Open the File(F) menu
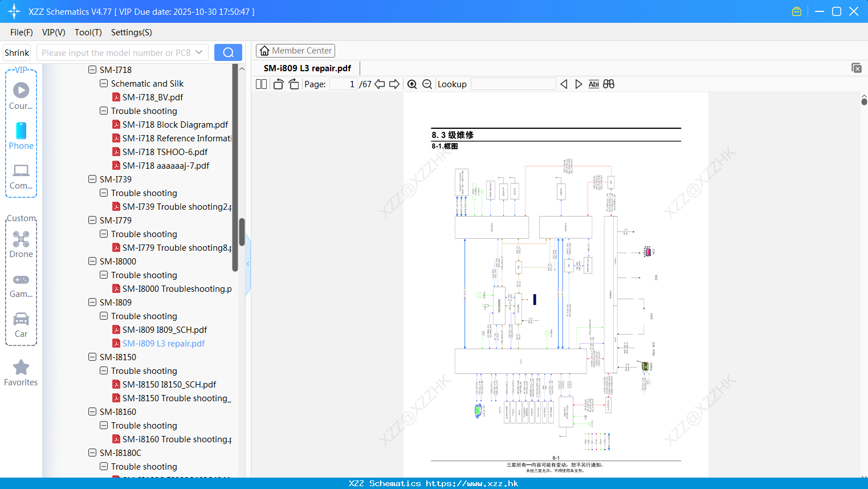The height and width of the screenshot is (489, 868). pos(22,32)
